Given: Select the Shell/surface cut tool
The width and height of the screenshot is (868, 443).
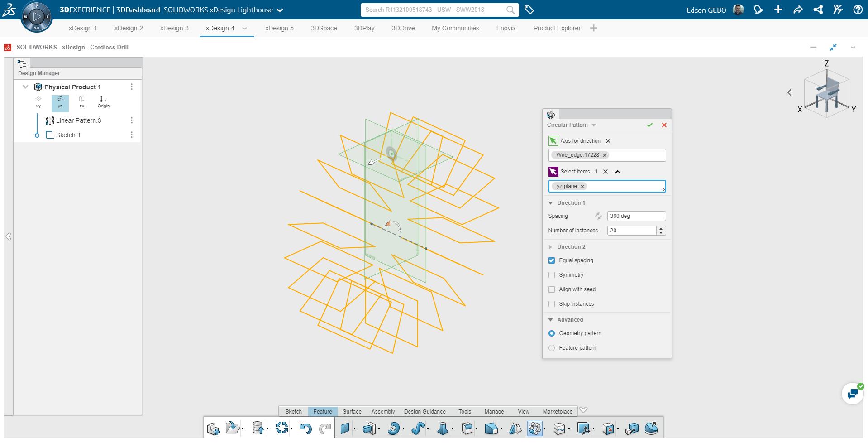Looking at the screenshot, I should pyautogui.click(x=559, y=428).
